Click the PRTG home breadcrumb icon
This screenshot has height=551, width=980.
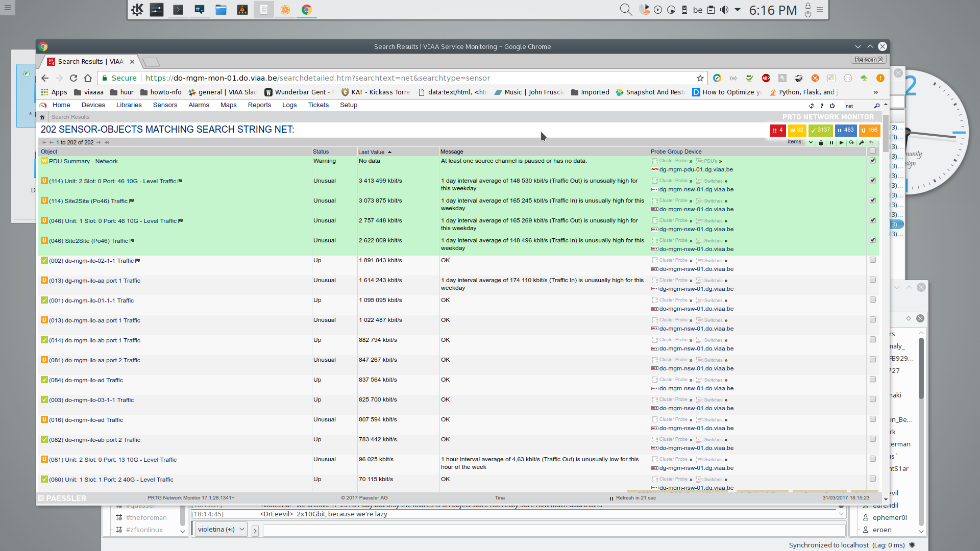[x=42, y=117]
